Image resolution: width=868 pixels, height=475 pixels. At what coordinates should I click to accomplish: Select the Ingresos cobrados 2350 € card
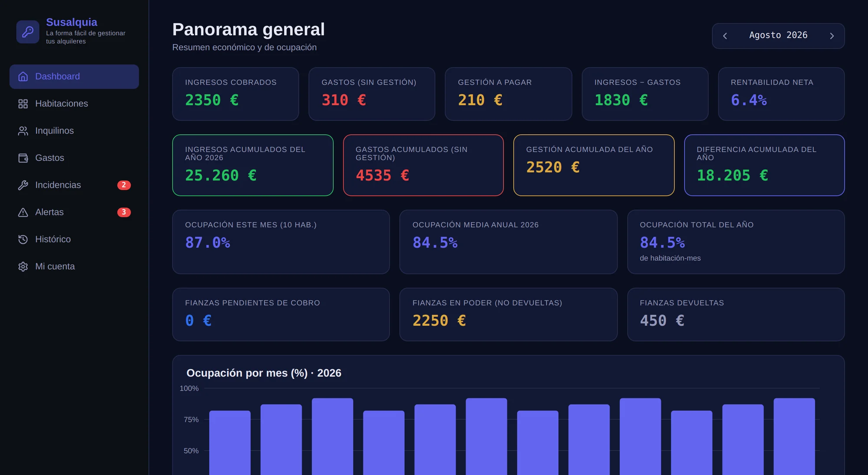(x=236, y=94)
